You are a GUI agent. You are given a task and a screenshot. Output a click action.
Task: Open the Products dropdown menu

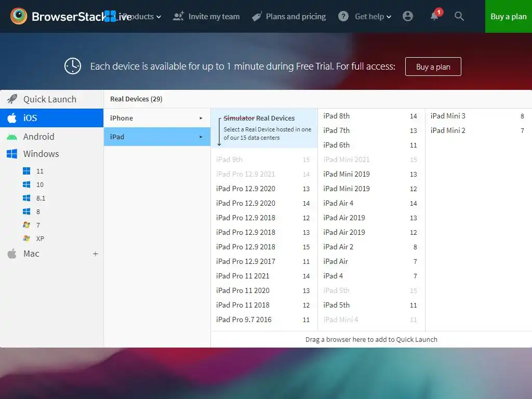142,16
